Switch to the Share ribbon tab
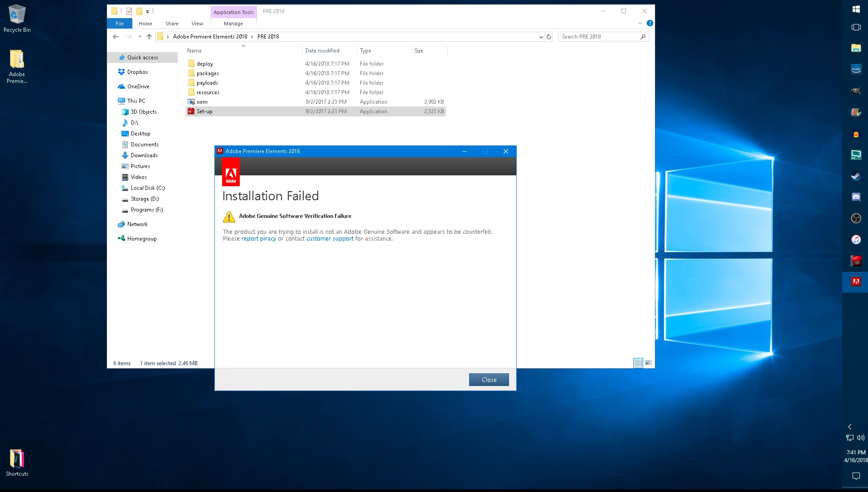The width and height of the screenshot is (868, 492). [172, 24]
